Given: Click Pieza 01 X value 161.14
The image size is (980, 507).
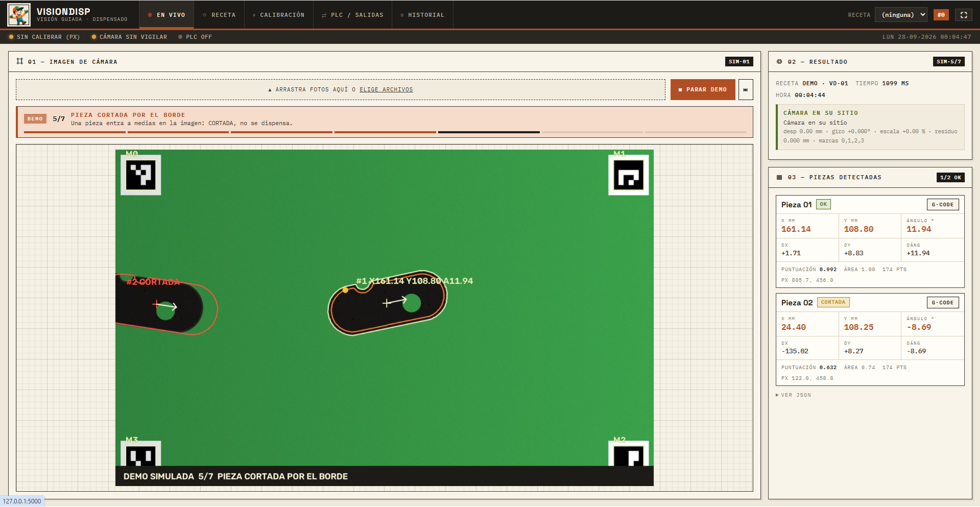Looking at the screenshot, I should tap(796, 229).
